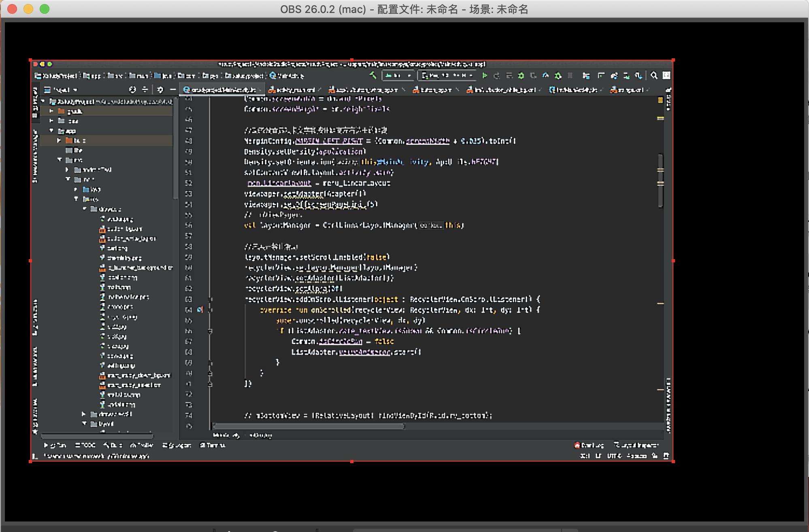This screenshot has width=809, height=532.
Task: Expand the highlighted build folder under app
Action: tap(59, 140)
